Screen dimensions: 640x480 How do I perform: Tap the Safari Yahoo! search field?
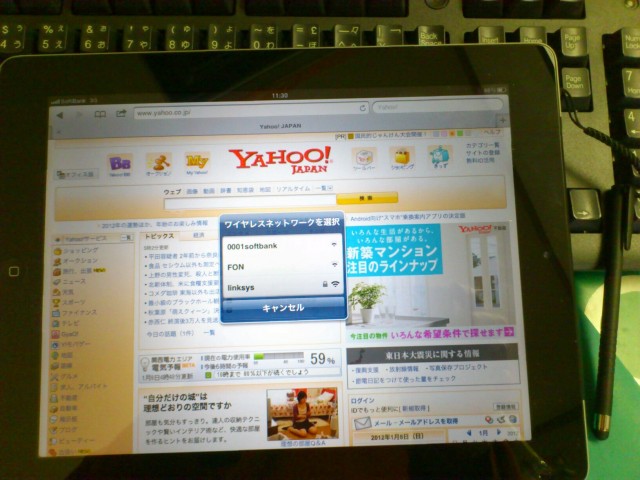pos(437,106)
